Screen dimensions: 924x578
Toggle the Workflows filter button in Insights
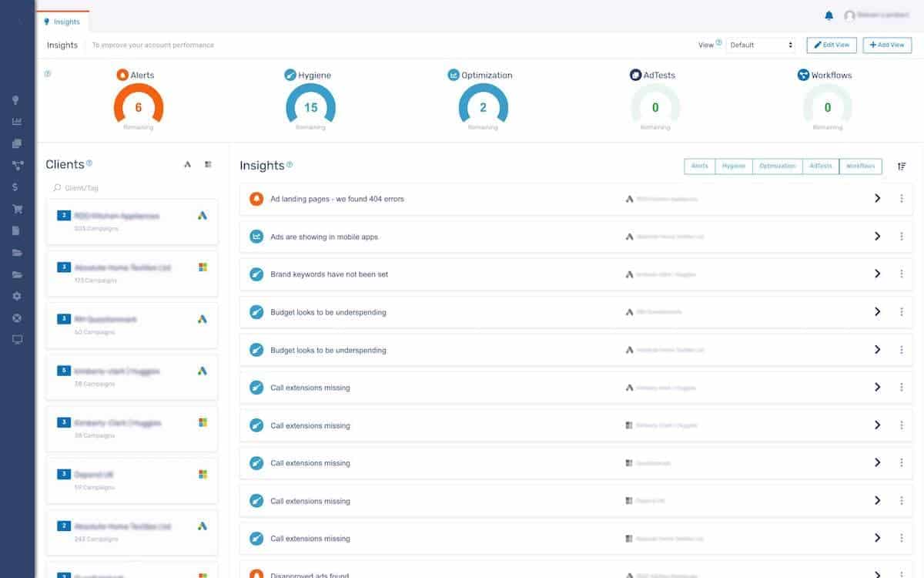861,166
